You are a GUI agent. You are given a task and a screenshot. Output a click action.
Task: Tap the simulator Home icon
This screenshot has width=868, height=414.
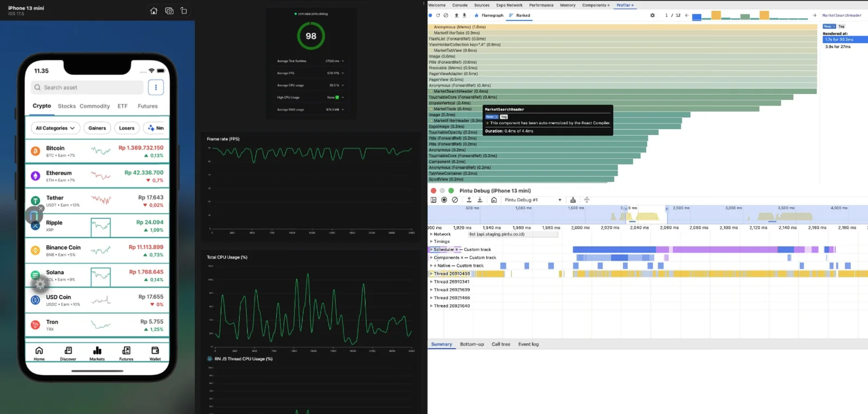click(x=154, y=11)
